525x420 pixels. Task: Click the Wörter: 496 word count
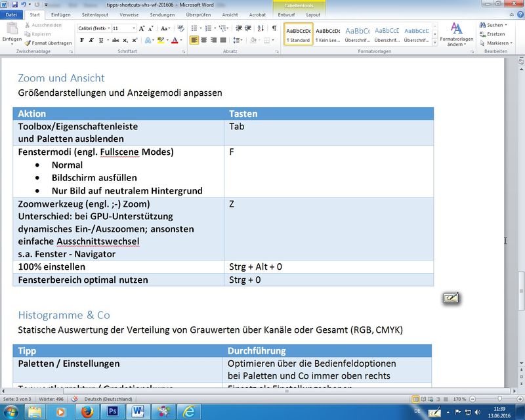coord(51,399)
